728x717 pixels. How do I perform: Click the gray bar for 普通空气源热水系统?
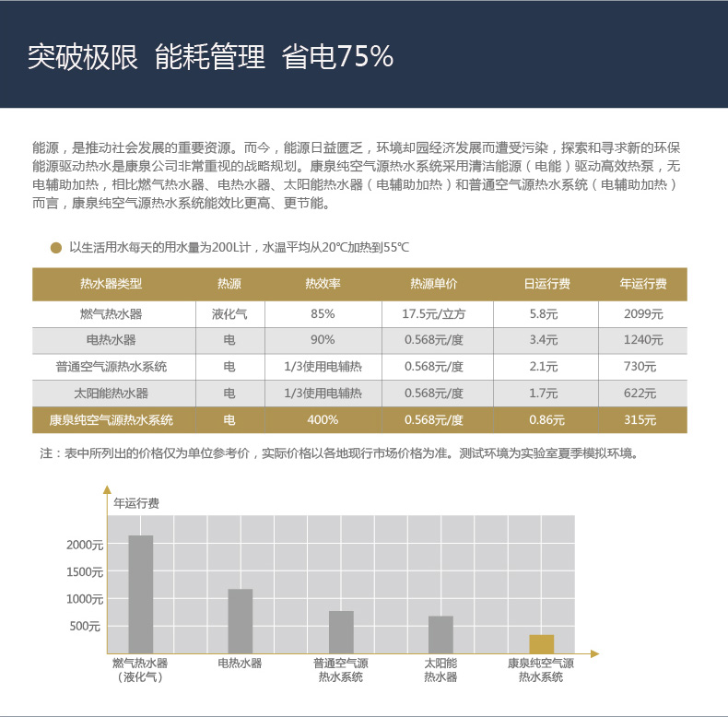pos(341,632)
